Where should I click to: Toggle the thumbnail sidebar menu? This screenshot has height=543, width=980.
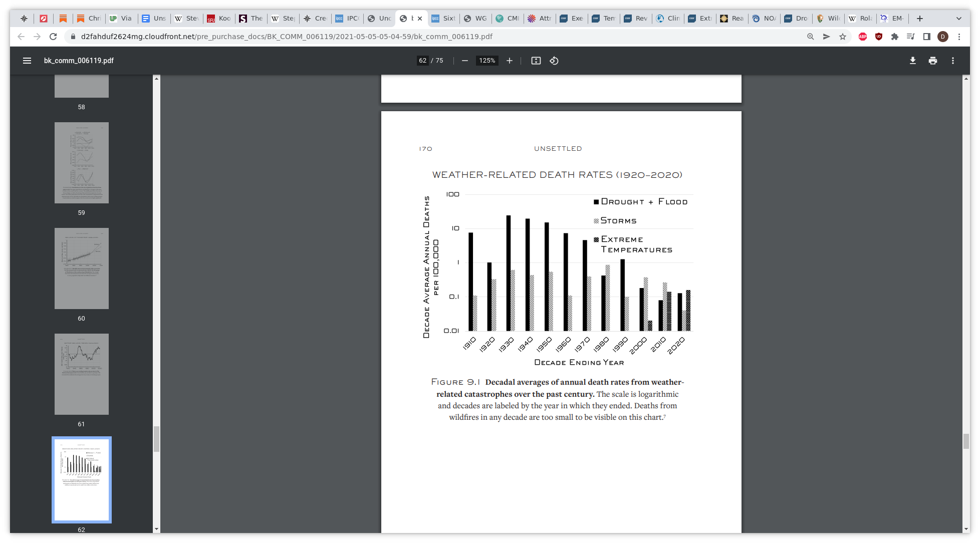(27, 61)
